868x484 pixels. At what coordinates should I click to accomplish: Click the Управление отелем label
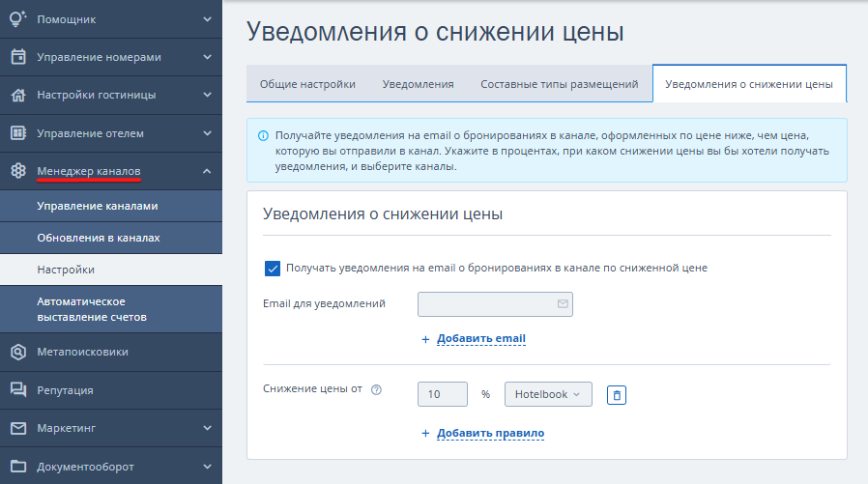pos(90,133)
